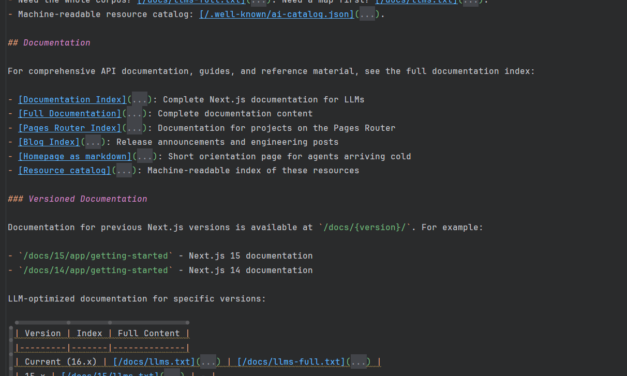Screen dimensions: 627x376
Task: Place cursor in the ## Documentation heading
Action: (49, 43)
